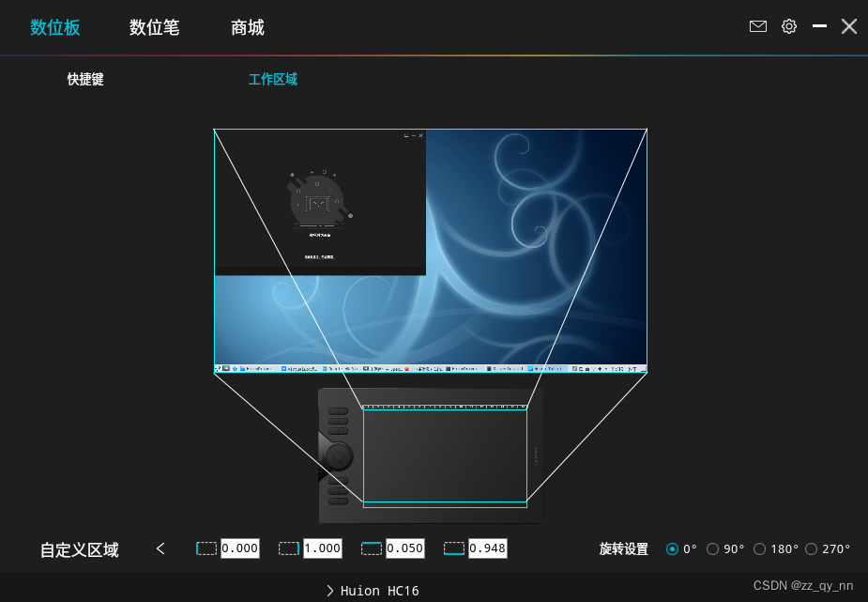Click the tablet dial wheel image
The image size is (868, 602).
point(338,455)
